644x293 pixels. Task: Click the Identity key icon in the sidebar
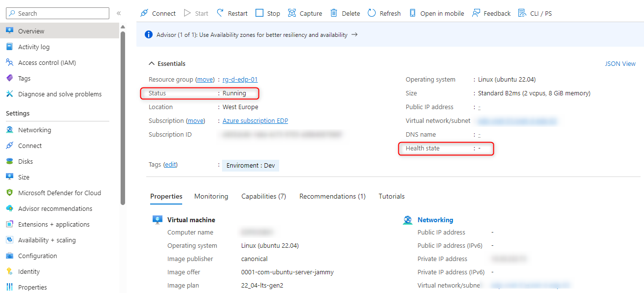click(x=9, y=271)
